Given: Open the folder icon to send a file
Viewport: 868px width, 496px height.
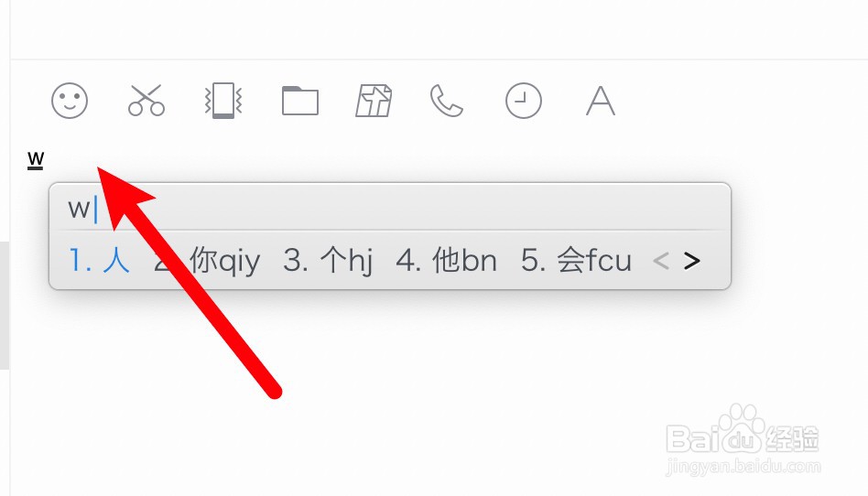Looking at the screenshot, I should 300,101.
